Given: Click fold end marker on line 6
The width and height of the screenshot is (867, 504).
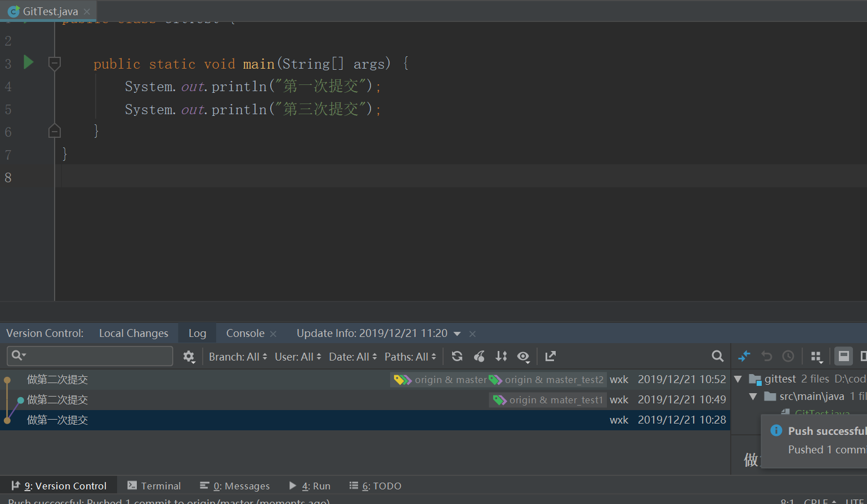Looking at the screenshot, I should click(x=55, y=131).
